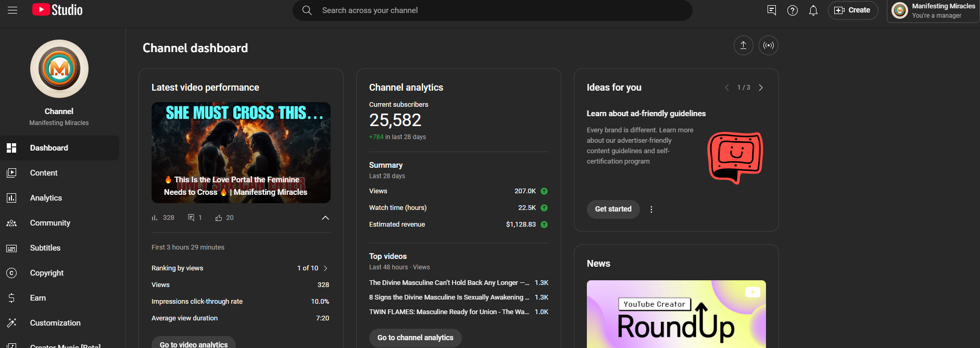Click the YouTube Studio logo
Image resolution: width=980 pixels, height=348 pixels.
pyautogui.click(x=57, y=10)
